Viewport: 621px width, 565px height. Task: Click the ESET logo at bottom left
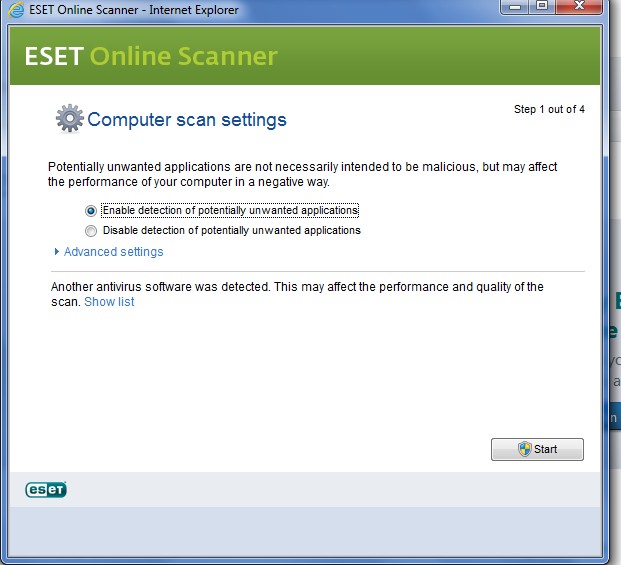point(46,490)
